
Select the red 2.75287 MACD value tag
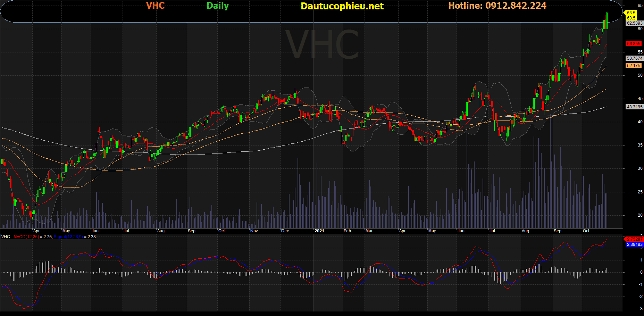[x=634, y=239]
